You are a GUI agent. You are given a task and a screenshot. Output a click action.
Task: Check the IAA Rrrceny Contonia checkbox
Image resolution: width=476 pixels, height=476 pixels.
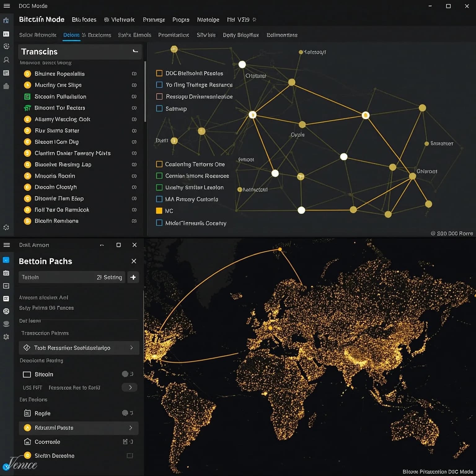click(x=159, y=199)
